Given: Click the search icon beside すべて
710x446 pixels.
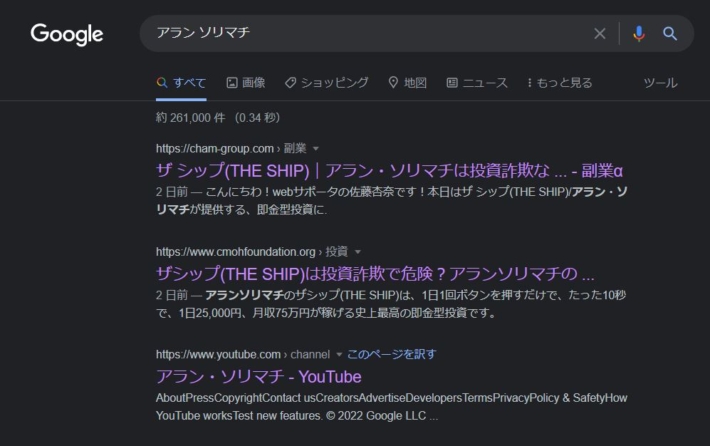Looking at the screenshot, I should click(162, 82).
